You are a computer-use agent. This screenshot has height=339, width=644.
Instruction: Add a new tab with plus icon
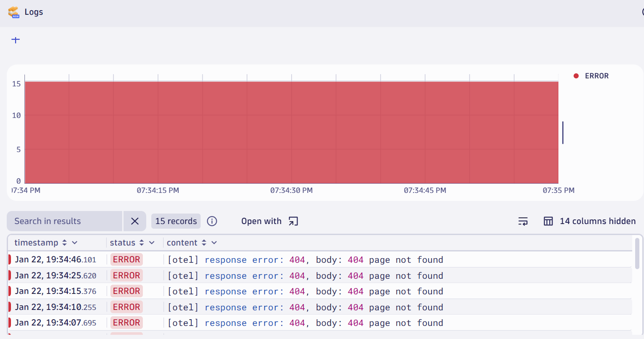pos(16,40)
